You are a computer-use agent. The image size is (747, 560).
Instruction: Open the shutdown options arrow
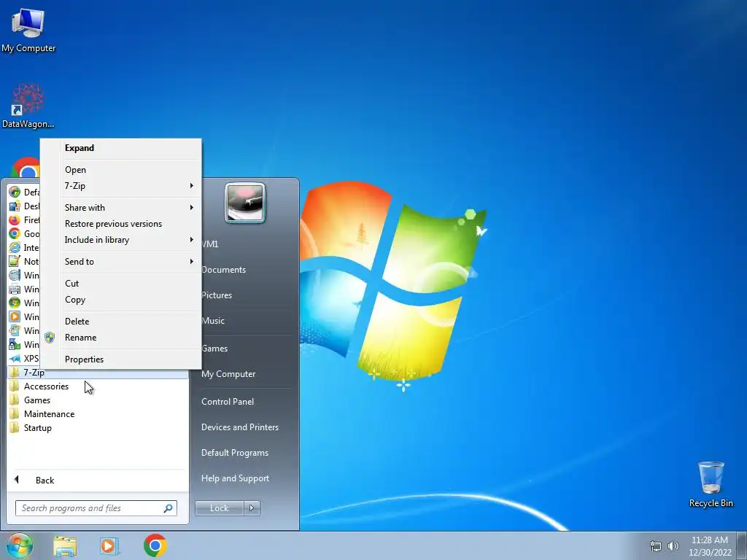click(x=252, y=508)
